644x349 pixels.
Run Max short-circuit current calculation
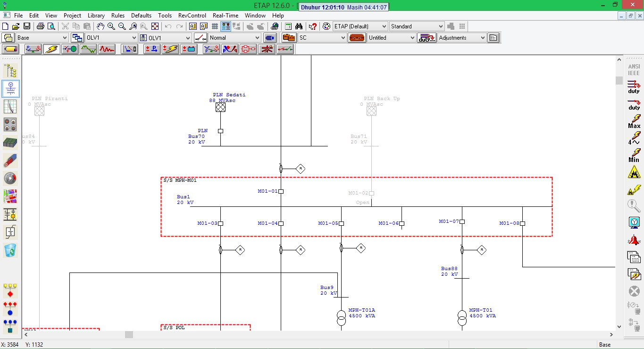click(x=634, y=121)
